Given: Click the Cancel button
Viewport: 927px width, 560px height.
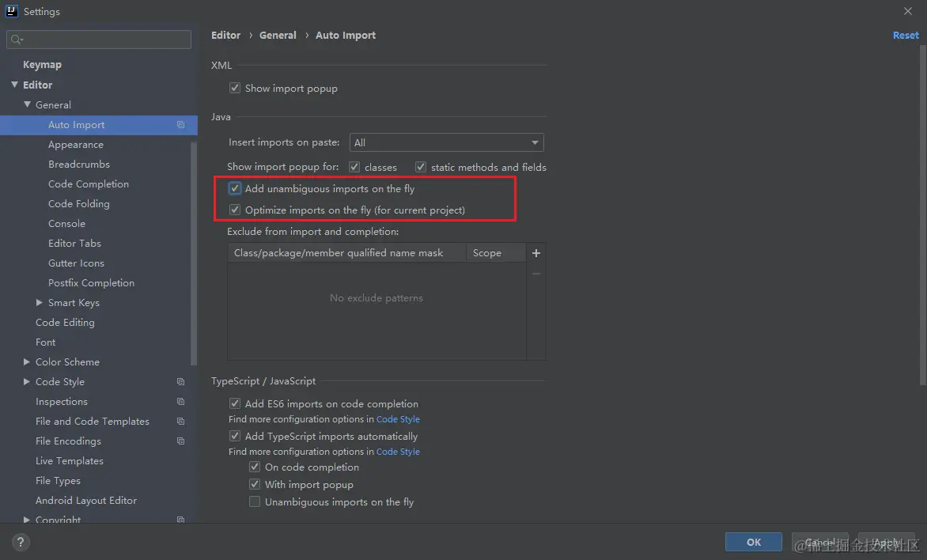Looking at the screenshot, I should 820,543.
